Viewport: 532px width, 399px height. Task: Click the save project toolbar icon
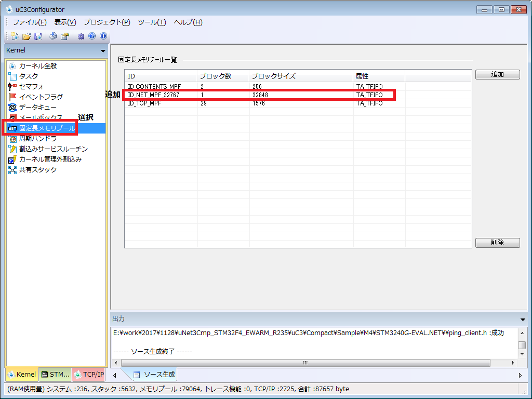point(38,36)
